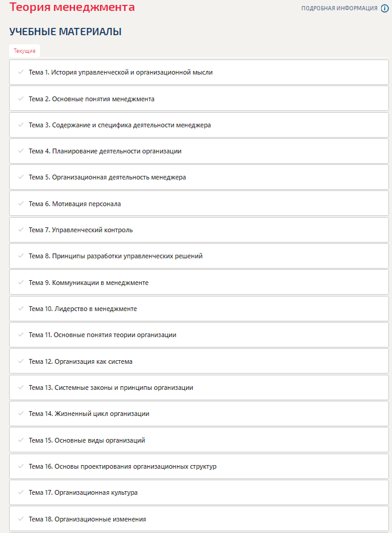Open Тема 8. Принципы разработки управленческих решений
The height and width of the screenshot is (533, 392).
(x=199, y=256)
